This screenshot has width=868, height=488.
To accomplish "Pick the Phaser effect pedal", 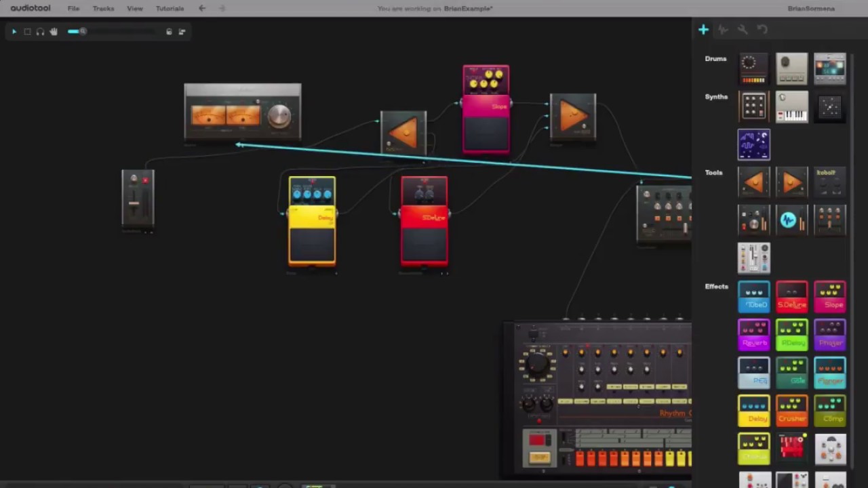I will tap(829, 334).
